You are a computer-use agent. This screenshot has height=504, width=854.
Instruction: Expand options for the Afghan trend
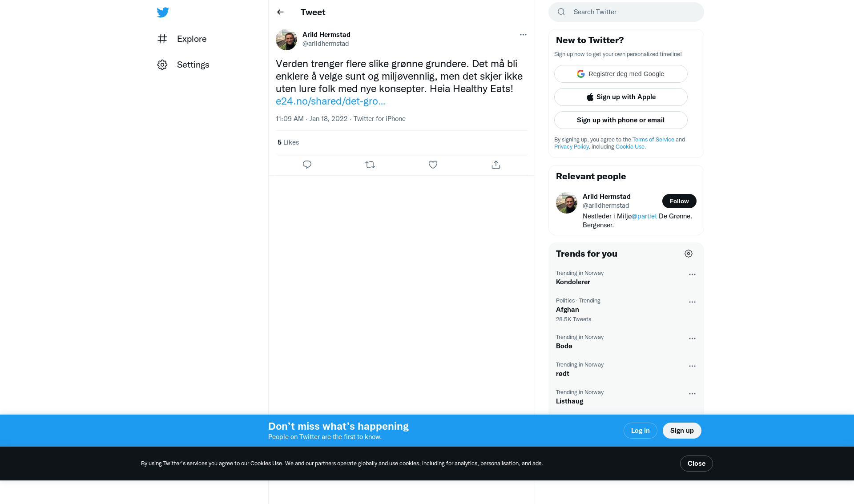[692, 302]
